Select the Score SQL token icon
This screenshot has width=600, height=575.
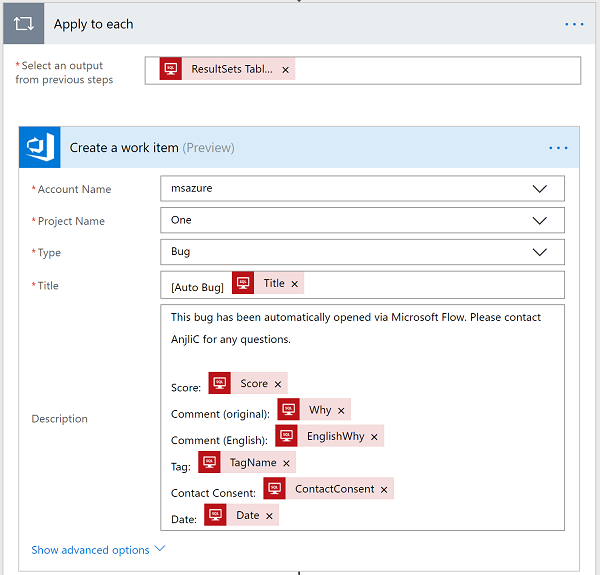220,384
